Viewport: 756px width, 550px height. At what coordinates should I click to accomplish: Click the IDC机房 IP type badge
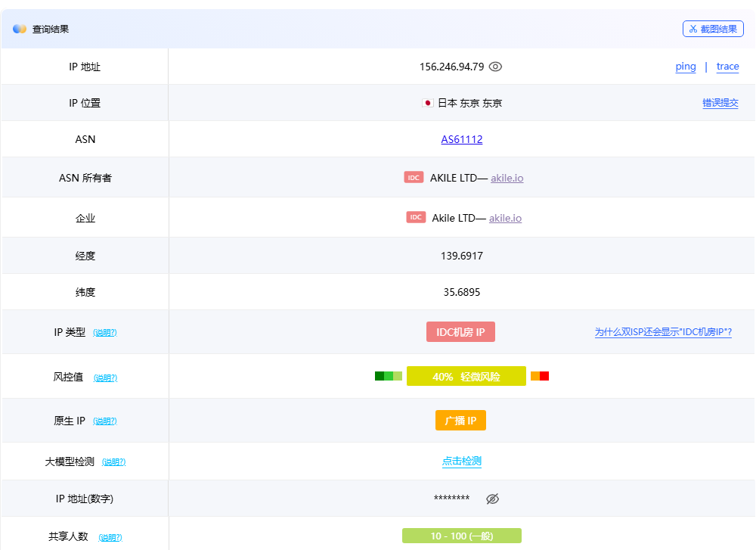(460, 332)
